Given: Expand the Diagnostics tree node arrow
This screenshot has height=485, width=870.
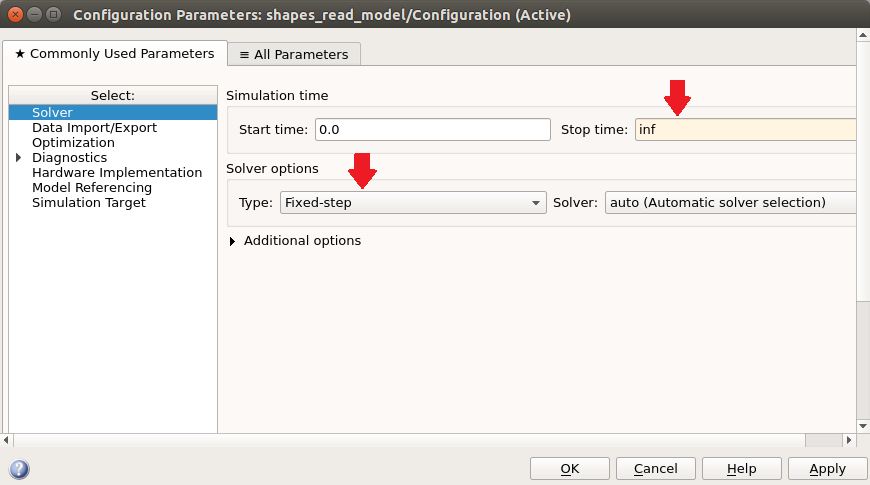Looking at the screenshot, I should click(18, 158).
